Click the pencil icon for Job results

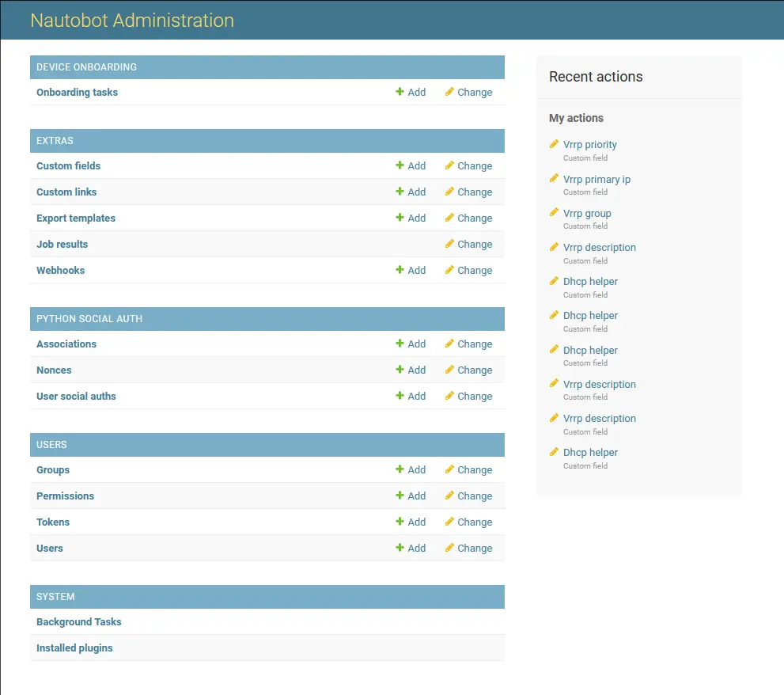click(449, 244)
